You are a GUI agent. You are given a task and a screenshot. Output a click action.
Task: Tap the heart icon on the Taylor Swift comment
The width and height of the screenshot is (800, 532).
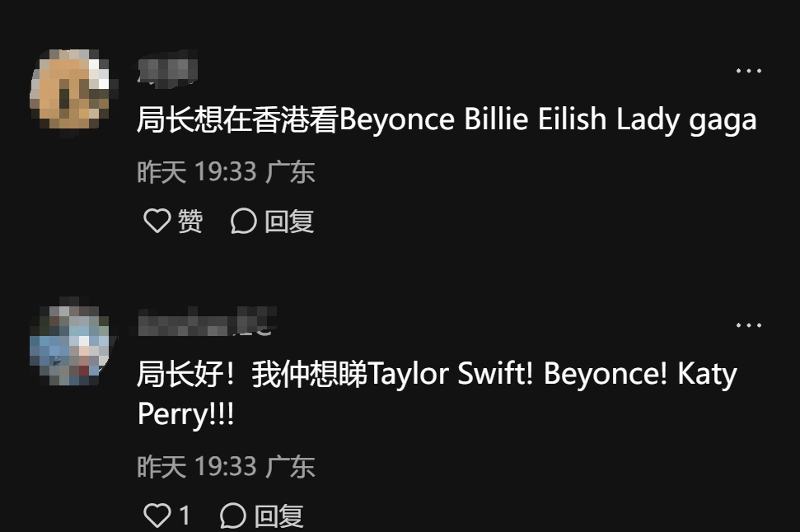[157, 516]
